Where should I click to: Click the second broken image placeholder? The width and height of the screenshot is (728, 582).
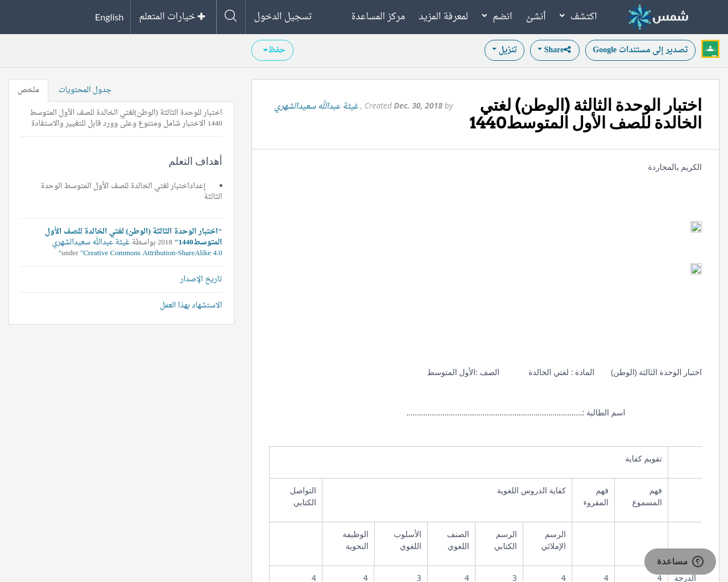point(696,269)
